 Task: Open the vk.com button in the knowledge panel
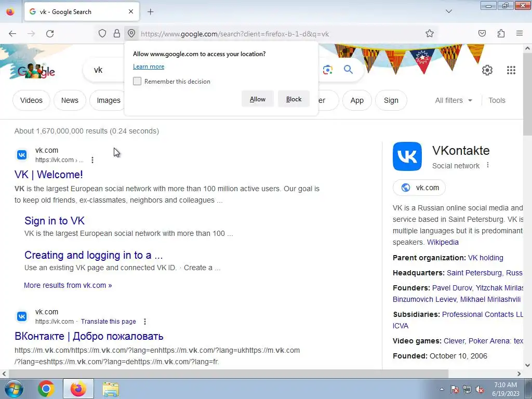(419, 188)
